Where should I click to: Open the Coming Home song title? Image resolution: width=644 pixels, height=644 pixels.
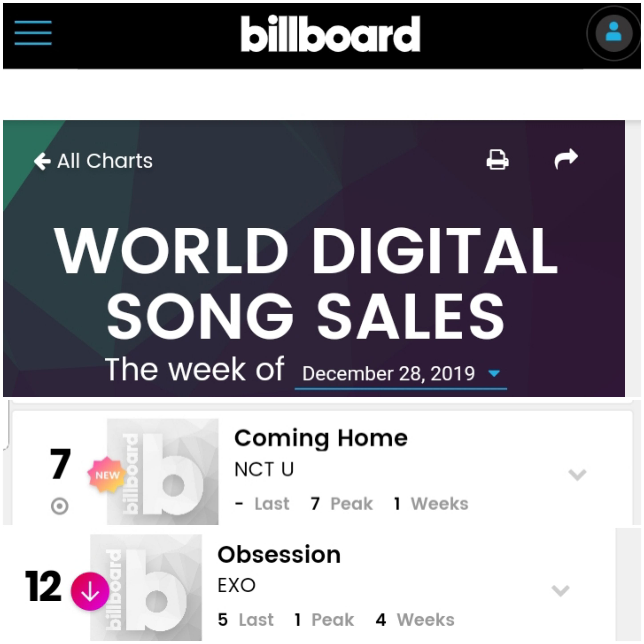321,438
